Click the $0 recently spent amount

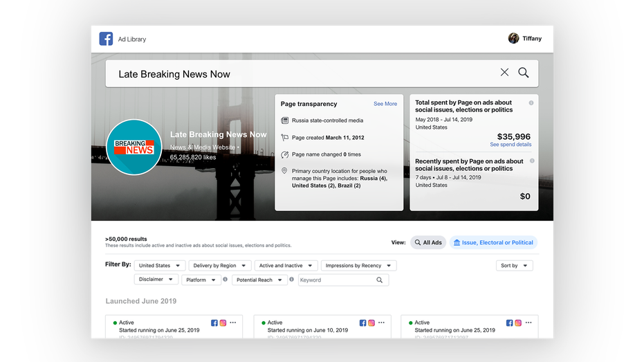point(525,197)
